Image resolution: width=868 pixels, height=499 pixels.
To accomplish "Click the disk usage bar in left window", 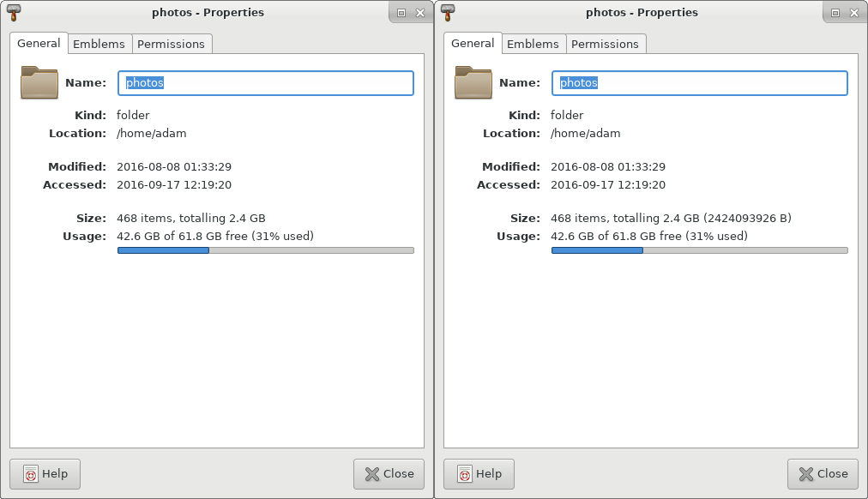I will pos(265,250).
